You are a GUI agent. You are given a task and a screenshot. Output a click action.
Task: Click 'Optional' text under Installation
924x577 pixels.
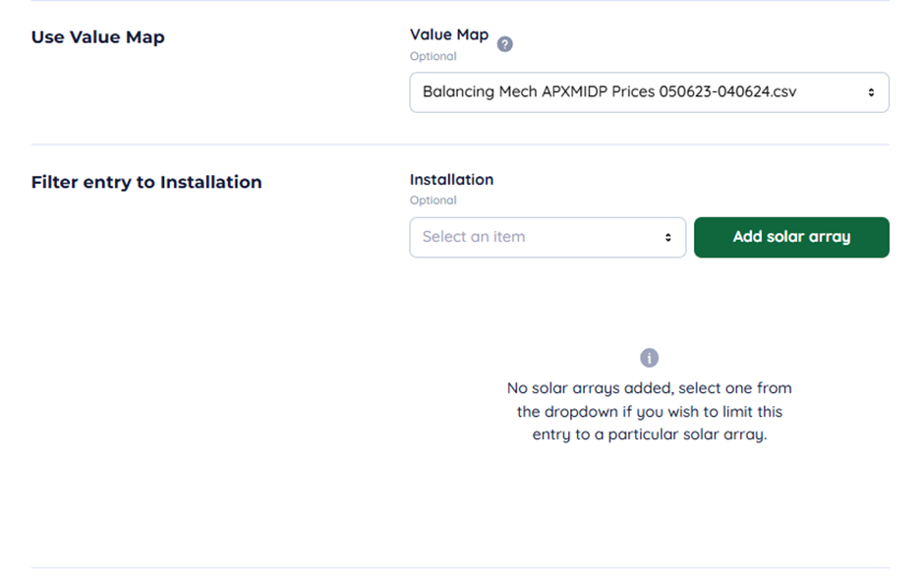coord(433,201)
